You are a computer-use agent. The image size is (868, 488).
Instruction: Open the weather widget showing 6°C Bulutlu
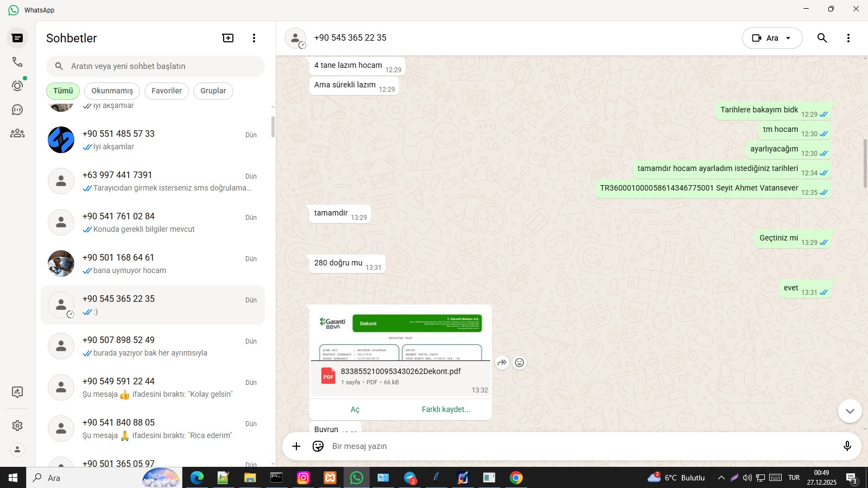[676, 478]
